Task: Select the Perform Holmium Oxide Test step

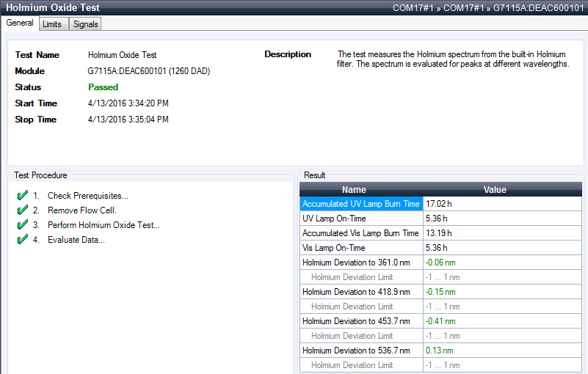Action: 104,225
